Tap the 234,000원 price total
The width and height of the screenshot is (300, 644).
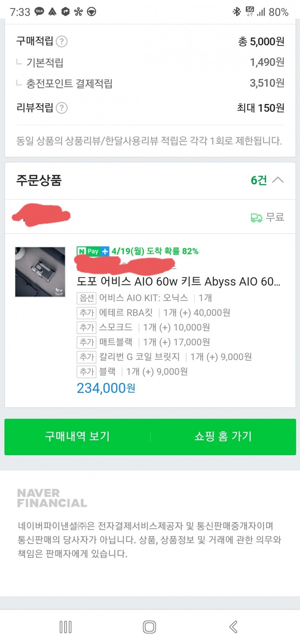(106, 388)
